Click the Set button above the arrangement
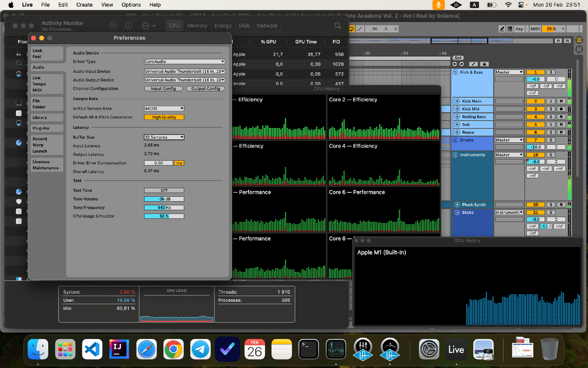 458,57
